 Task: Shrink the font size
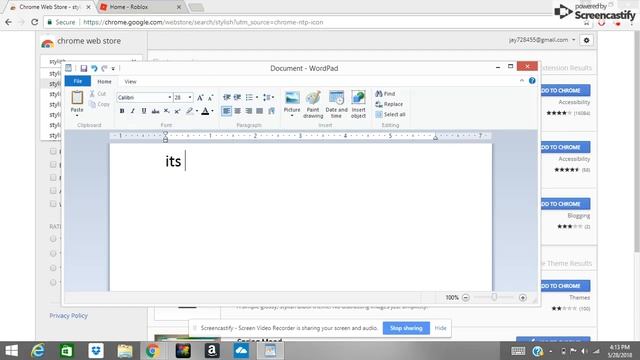(211, 98)
